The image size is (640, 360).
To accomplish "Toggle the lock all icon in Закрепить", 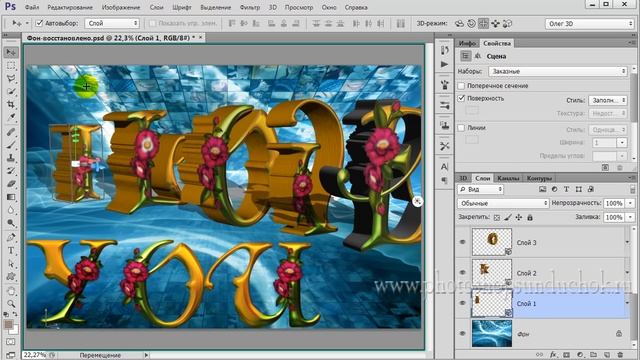I will pyautogui.click(x=530, y=218).
